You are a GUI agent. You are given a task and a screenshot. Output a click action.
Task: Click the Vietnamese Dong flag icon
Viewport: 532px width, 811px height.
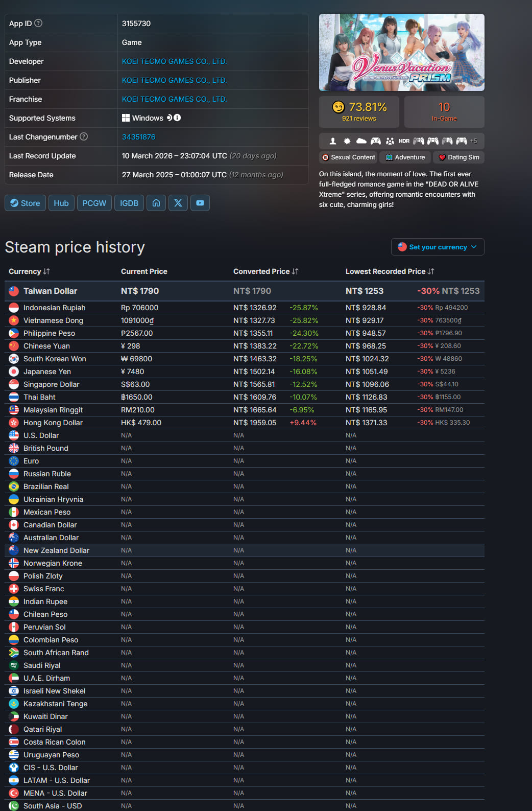(x=14, y=320)
